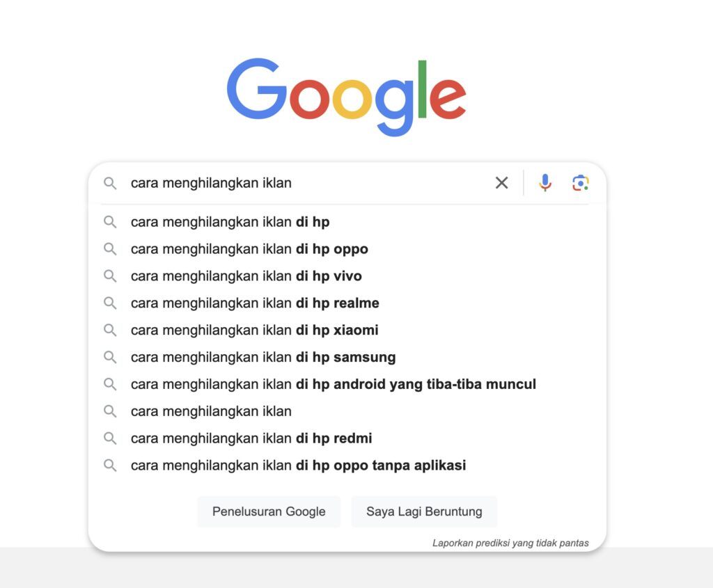Click the magnifying glass inside the search bar
713x588 pixels.
pyautogui.click(x=110, y=184)
